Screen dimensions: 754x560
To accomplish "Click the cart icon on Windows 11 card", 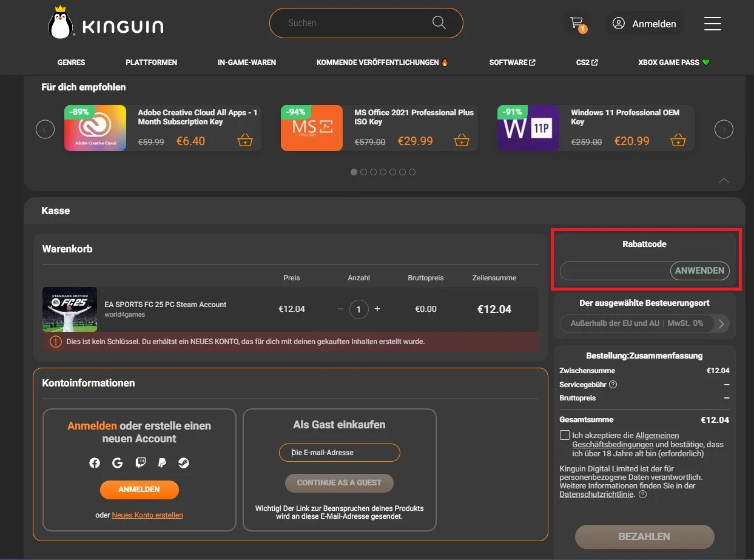I will (x=678, y=140).
